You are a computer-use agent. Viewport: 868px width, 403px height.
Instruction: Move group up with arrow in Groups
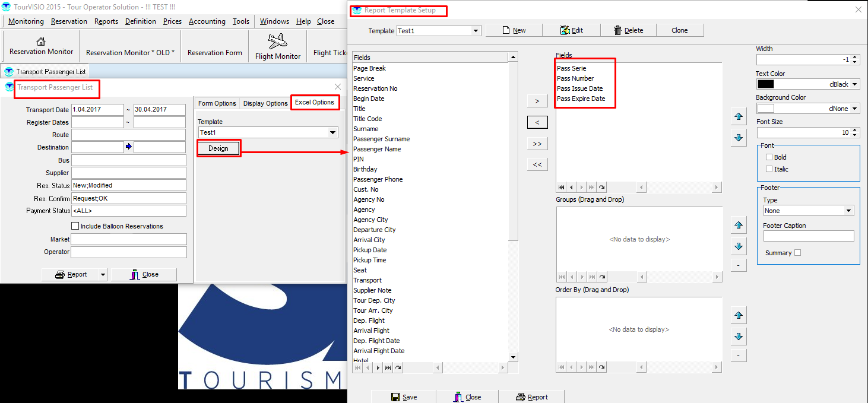(x=738, y=225)
